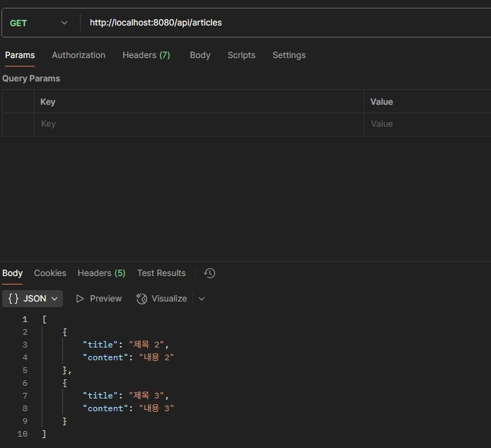Click the Visualize sparkle icon
This screenshot has height=448, width=491.
(141, 299)
